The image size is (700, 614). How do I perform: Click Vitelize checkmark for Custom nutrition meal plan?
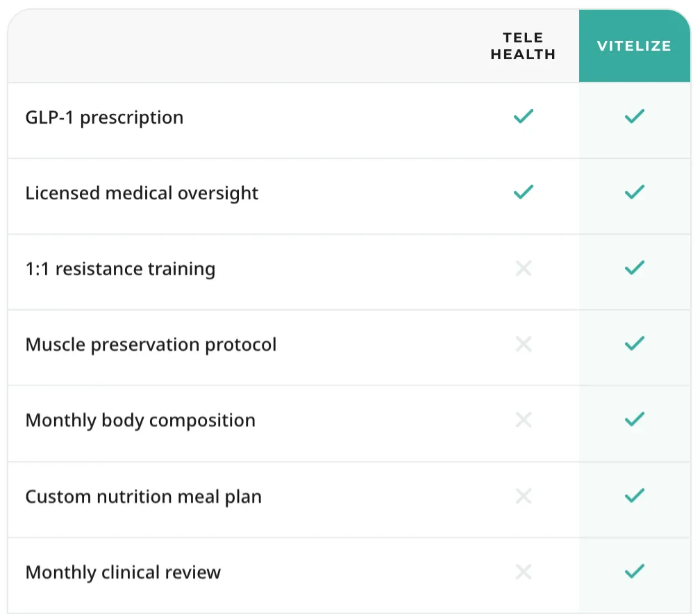coord(635,496)
